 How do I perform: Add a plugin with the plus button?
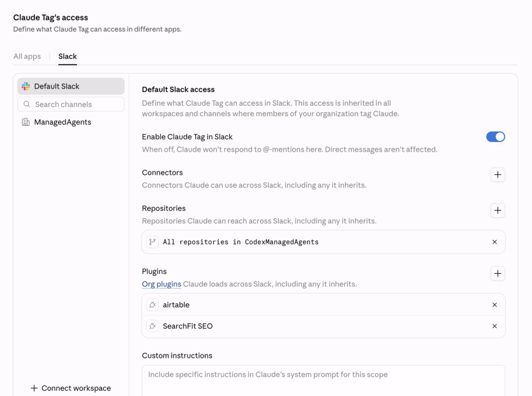click(x=497, y=273)
